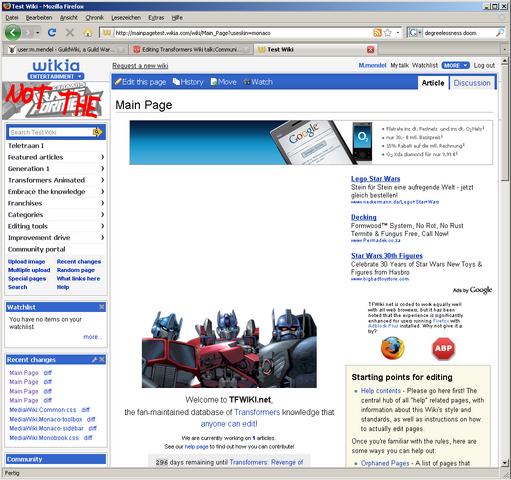This screenshot has height=480, width=511.
Task: Bookmark page with the star icon
Action: pyautogui.click(x=387, y=33)
